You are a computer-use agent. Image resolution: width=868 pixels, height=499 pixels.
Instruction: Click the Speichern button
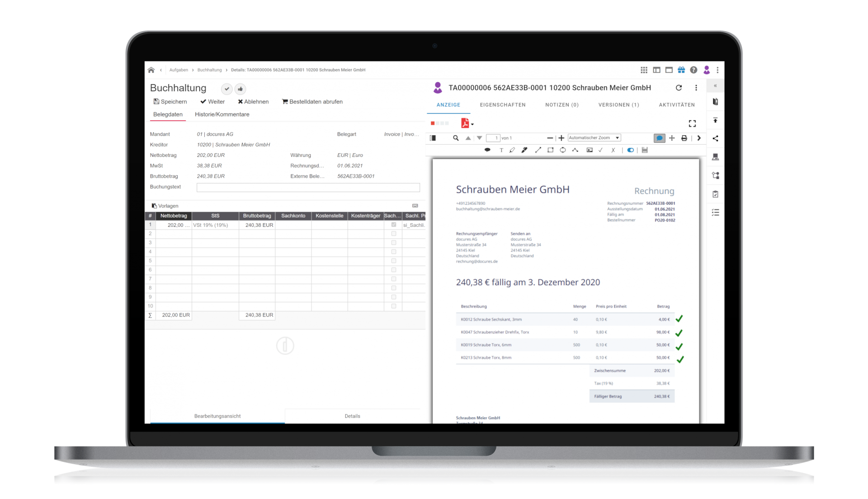coord(170,102)
